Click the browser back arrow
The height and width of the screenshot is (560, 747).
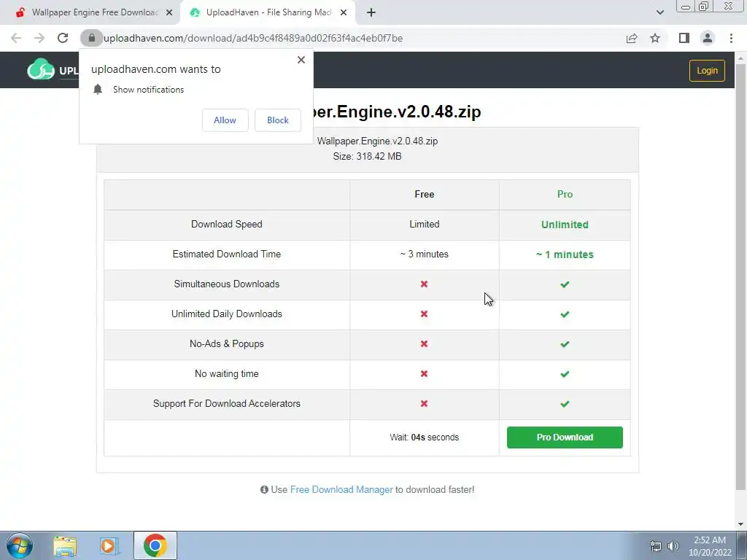[x=16, y=38]
